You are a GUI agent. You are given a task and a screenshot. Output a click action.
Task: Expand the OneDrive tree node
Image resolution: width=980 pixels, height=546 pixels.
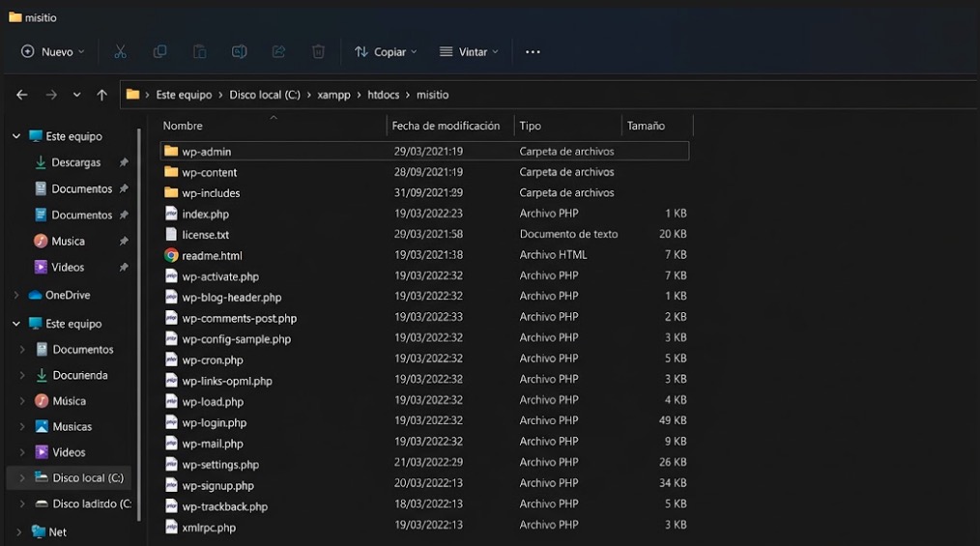click(16, 295)
